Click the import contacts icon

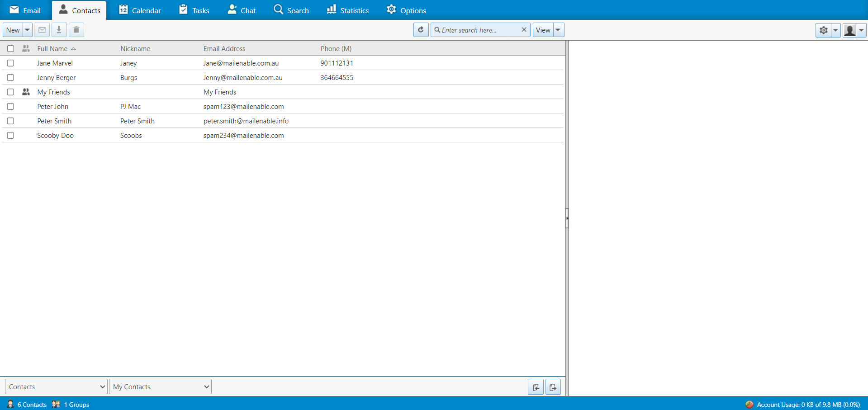click(536, 387)
